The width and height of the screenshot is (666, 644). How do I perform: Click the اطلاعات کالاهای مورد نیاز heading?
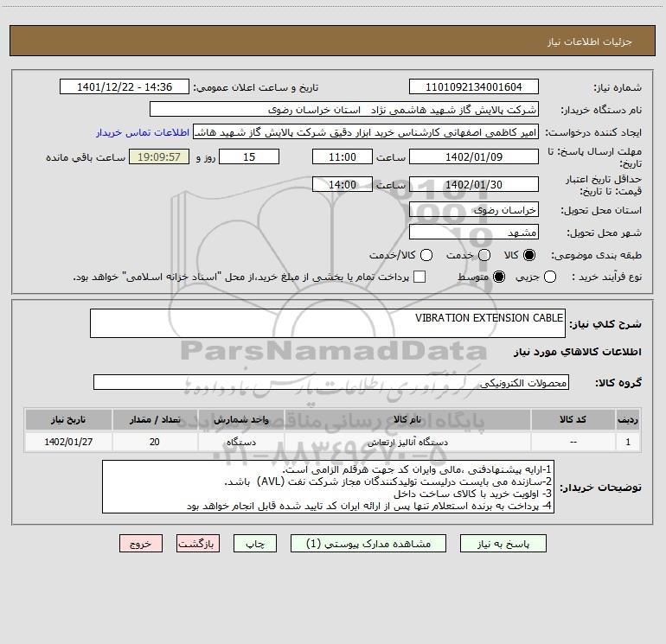click(x=578, y=352)
